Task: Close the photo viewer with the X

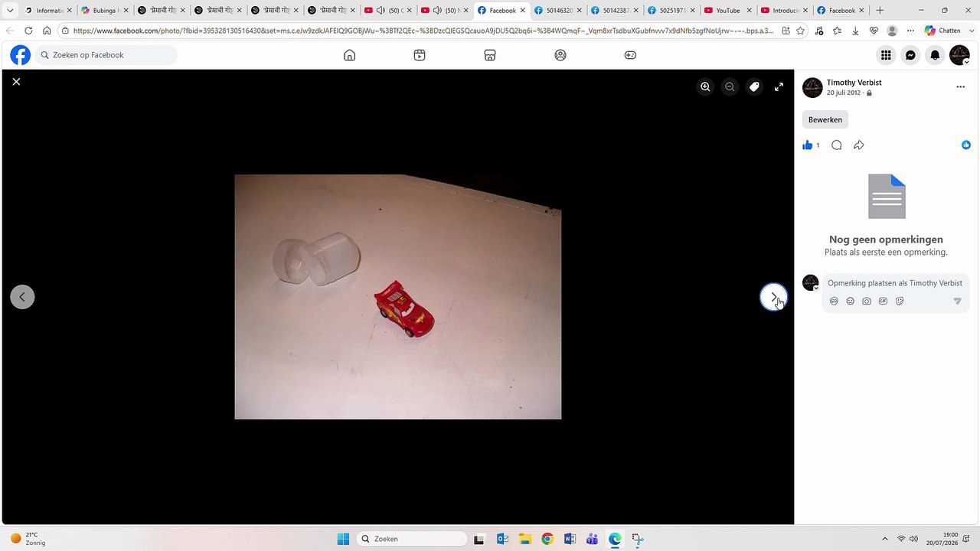Action: click(x=16, y=81)
